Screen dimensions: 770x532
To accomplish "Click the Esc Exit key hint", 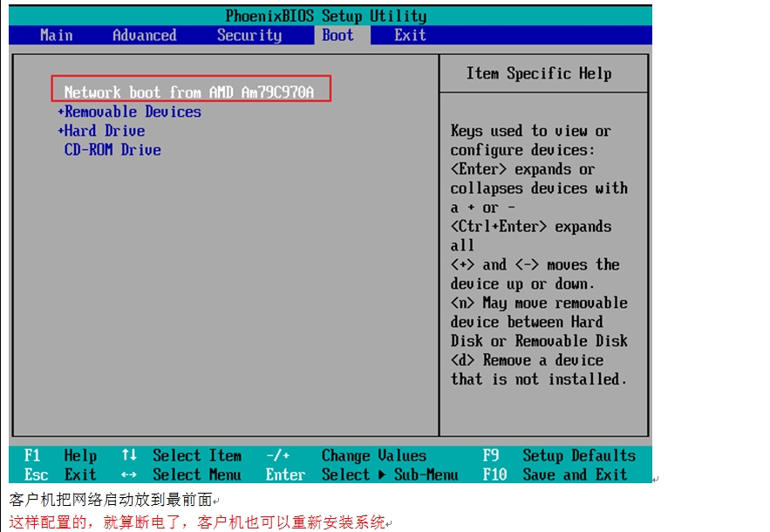I will pyautogui.click(x=60, y=474).
